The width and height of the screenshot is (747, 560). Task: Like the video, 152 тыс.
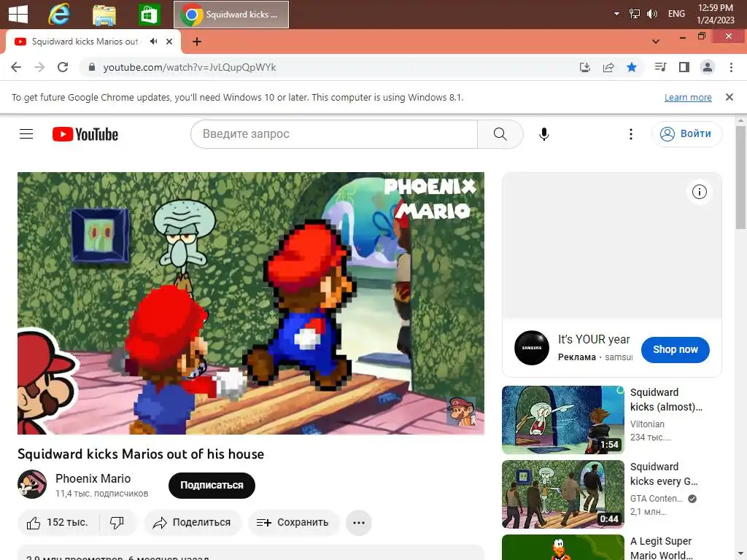point(58,522)
